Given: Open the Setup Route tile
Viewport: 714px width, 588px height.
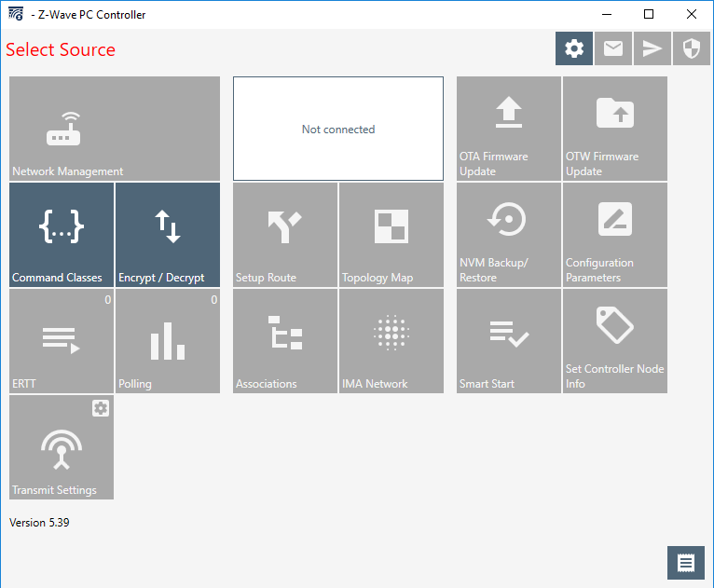Looking at the screenshot, I should pyautogui.click(x=285, y=235).
